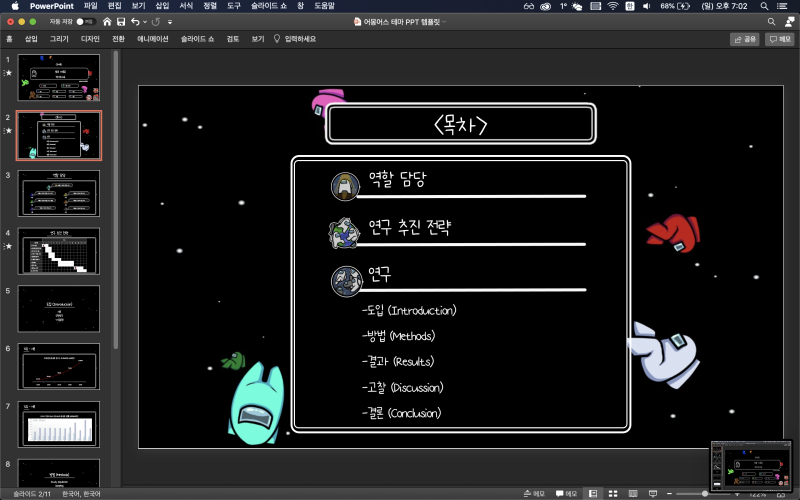Select slide 7 bar chart thumbnail
The height and width of the screenshot is (500, 800).
59,424
